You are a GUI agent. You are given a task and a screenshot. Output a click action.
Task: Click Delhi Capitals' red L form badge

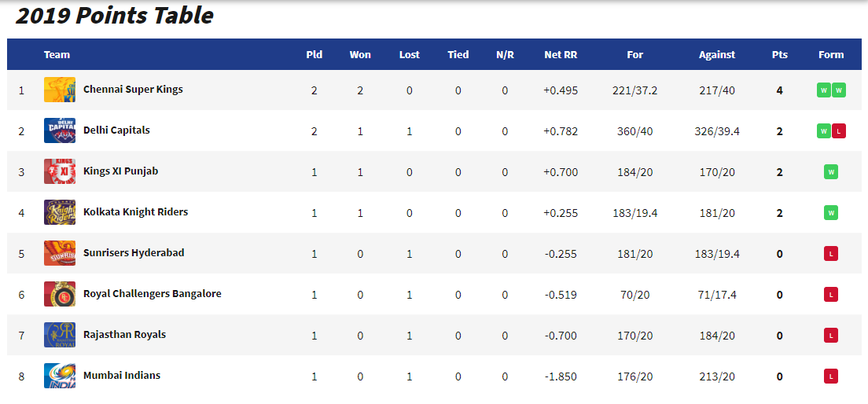pyautogui.click(x=838, y=131)
